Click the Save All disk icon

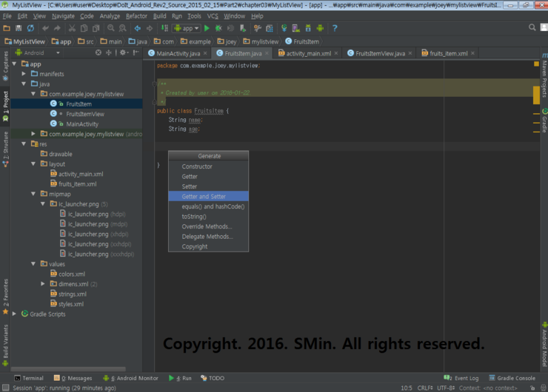(x=19, y=28)
